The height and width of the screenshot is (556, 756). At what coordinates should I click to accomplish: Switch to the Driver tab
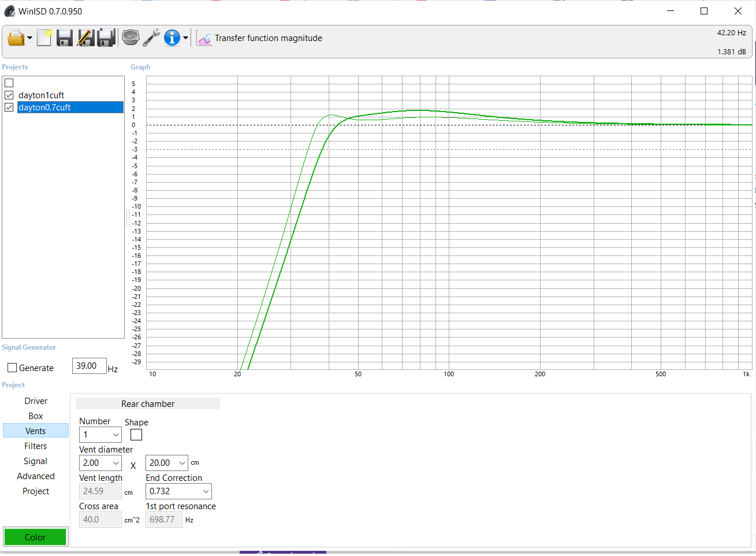pyautogui.click(x=36, y=401)
